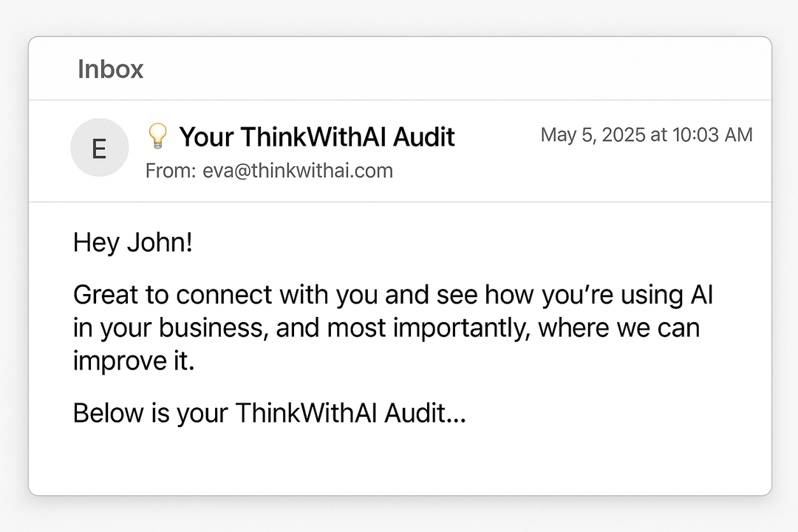Image resolution: width=798 pixels, height=532 pixels.
Task: Click the sender address eva@thinkwithai.com
Action: [x=298, y=171]
